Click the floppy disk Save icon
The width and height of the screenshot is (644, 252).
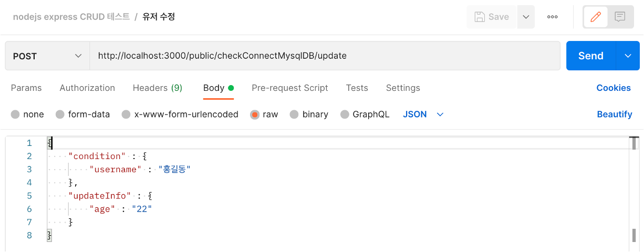click(x=480, y=17)
